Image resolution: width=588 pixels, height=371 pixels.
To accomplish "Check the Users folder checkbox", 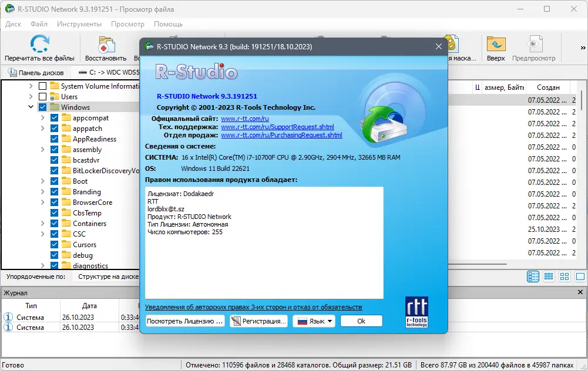I will point(42,97).
